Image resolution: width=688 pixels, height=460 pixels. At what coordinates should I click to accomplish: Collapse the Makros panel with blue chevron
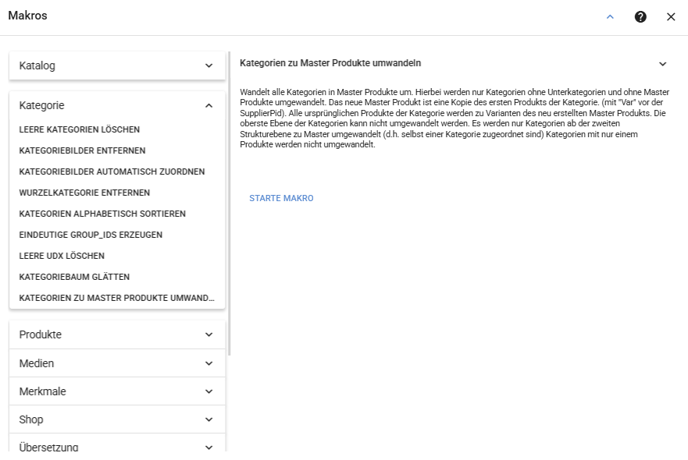[x=610, y=17]
